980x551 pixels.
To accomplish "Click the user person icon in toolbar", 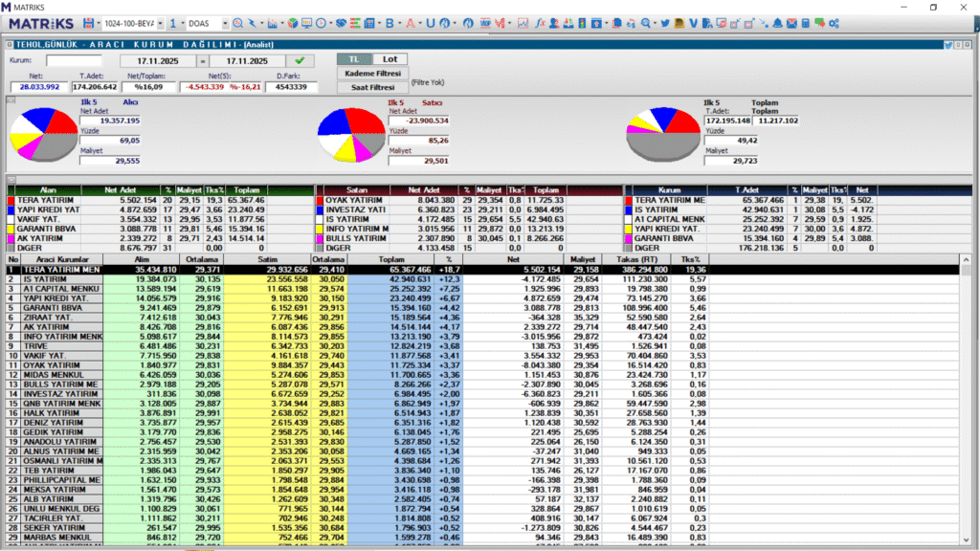I will tap(554, 23).
